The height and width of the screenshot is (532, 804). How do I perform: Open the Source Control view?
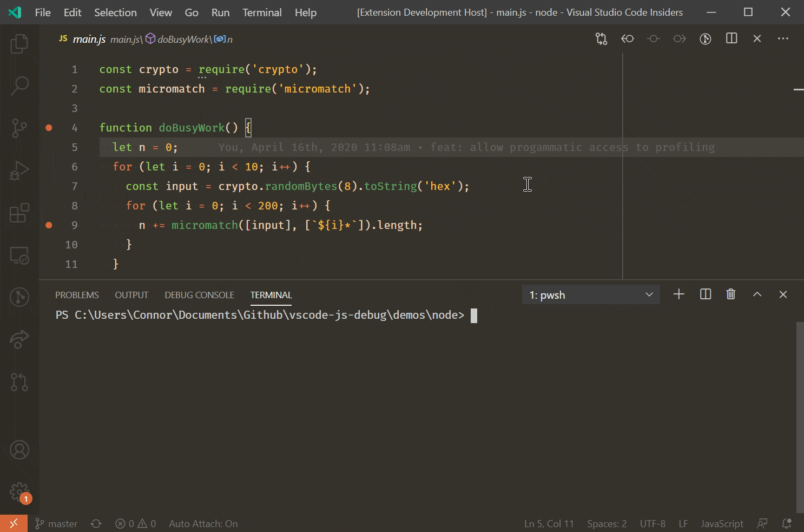19,128
